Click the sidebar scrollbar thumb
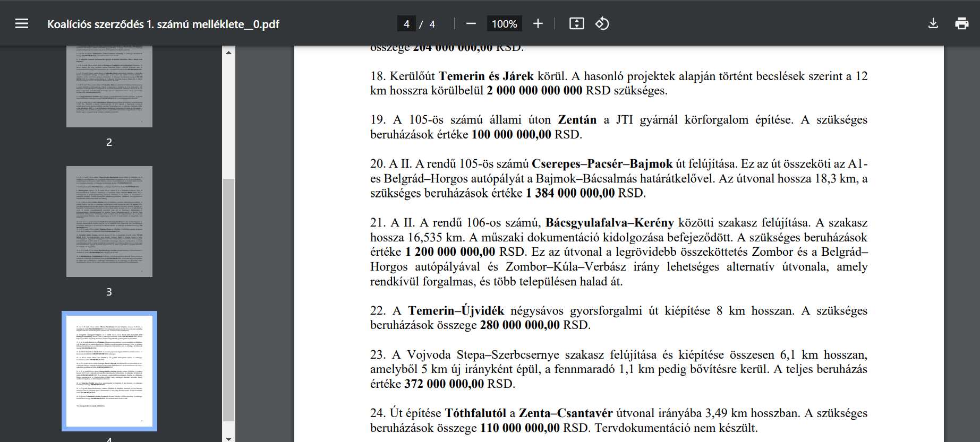The width and height of the screenshot is (980, 442). click(228, 300)
